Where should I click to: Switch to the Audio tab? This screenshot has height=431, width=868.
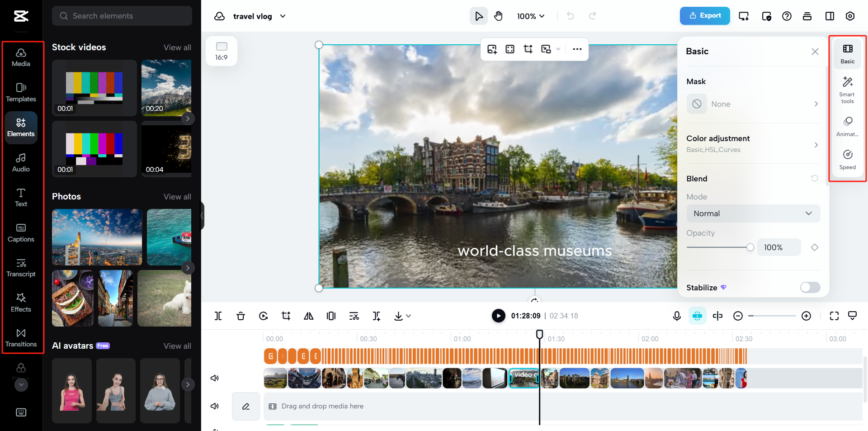(x=21, y=162)
